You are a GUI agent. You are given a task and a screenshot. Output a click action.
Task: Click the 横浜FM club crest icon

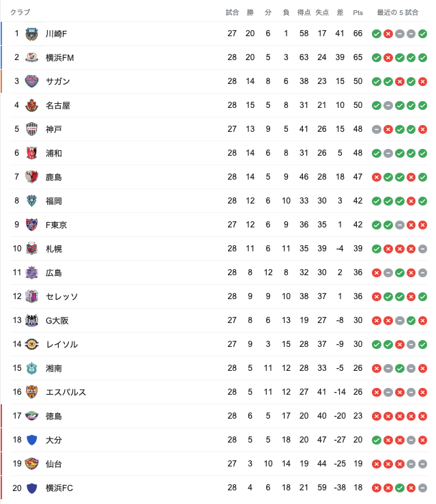31,57
